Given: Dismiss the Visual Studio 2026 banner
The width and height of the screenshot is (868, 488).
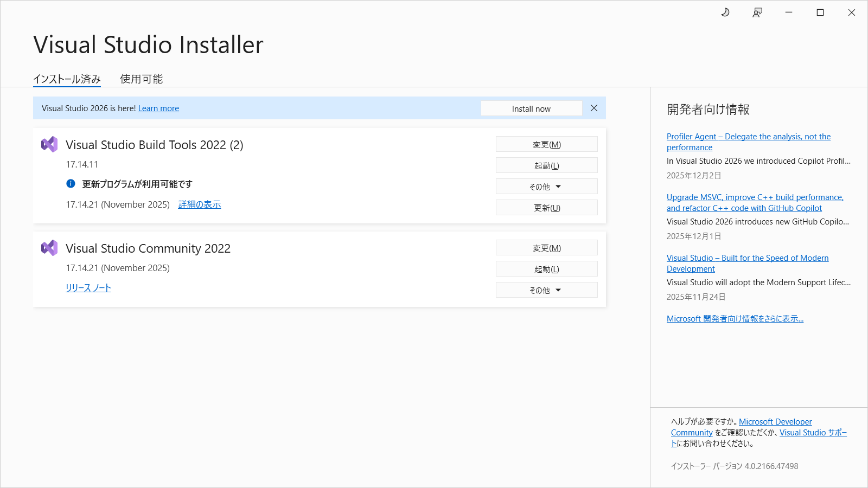Looking at the screenshot, I should coord(594,108).
